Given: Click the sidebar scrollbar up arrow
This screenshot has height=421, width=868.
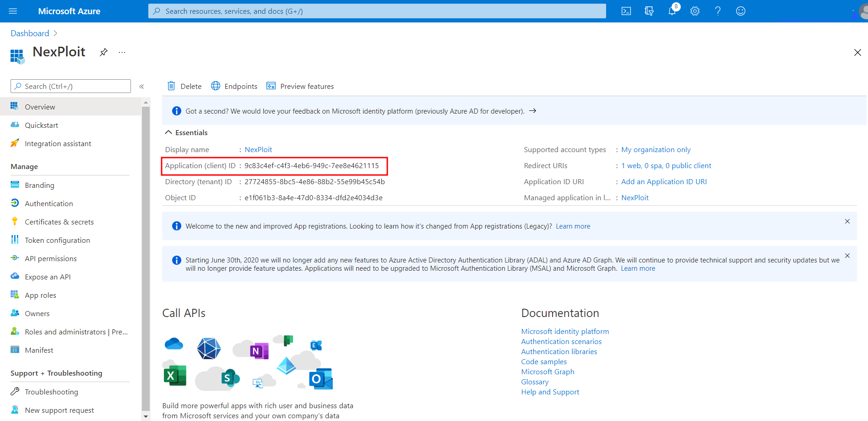Looking at the screenshot, I should tap(146, 103).
